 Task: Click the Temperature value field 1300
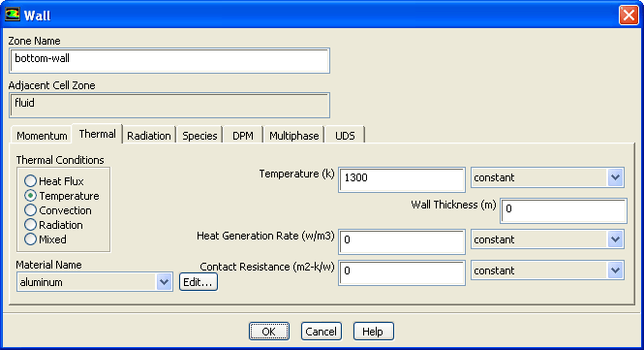(x=402, y=179)
